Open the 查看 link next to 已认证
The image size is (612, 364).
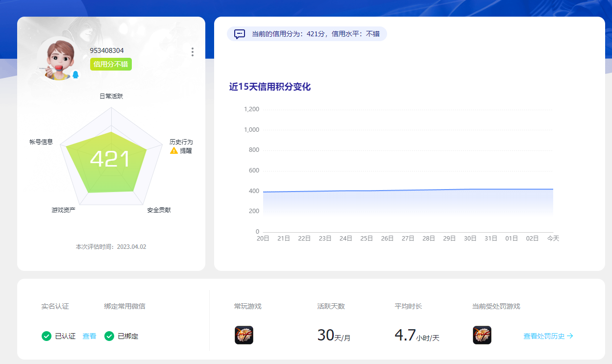(89, 336)
